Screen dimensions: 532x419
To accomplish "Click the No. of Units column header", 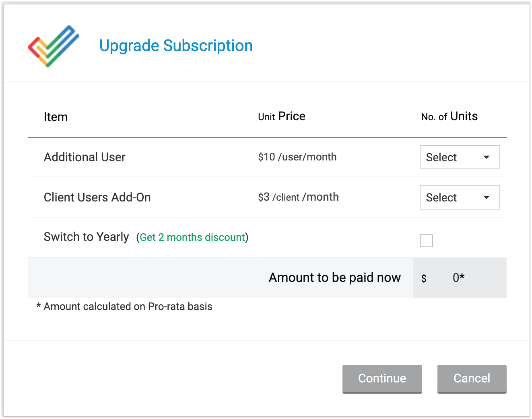I will click(x=449, y=117).
